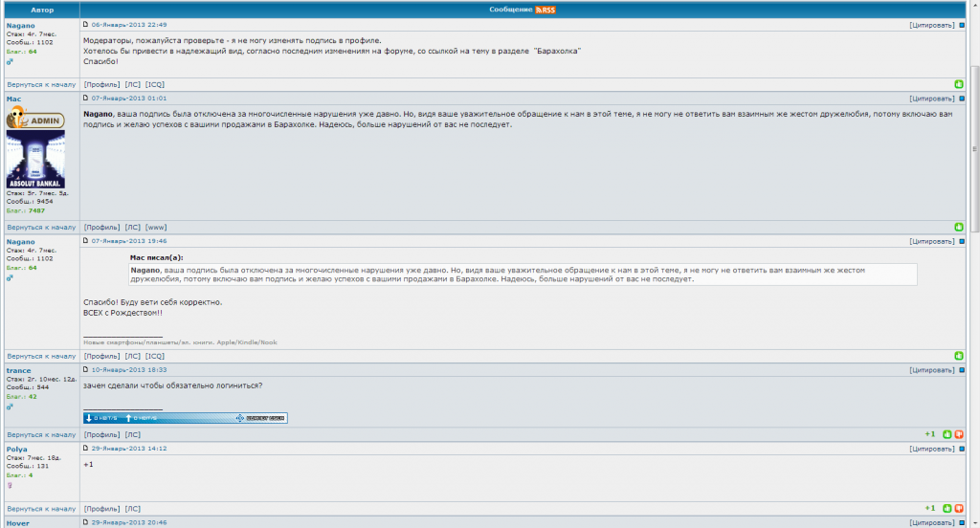Click male gender icon under first Nagano
The image size is (980, 528).
click(x=10, y=62)
